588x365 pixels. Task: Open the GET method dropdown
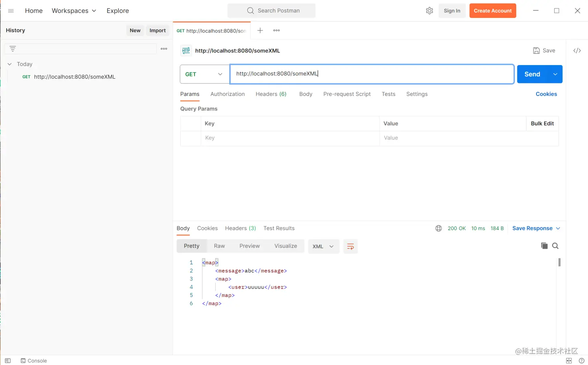[x=205, y=74]
